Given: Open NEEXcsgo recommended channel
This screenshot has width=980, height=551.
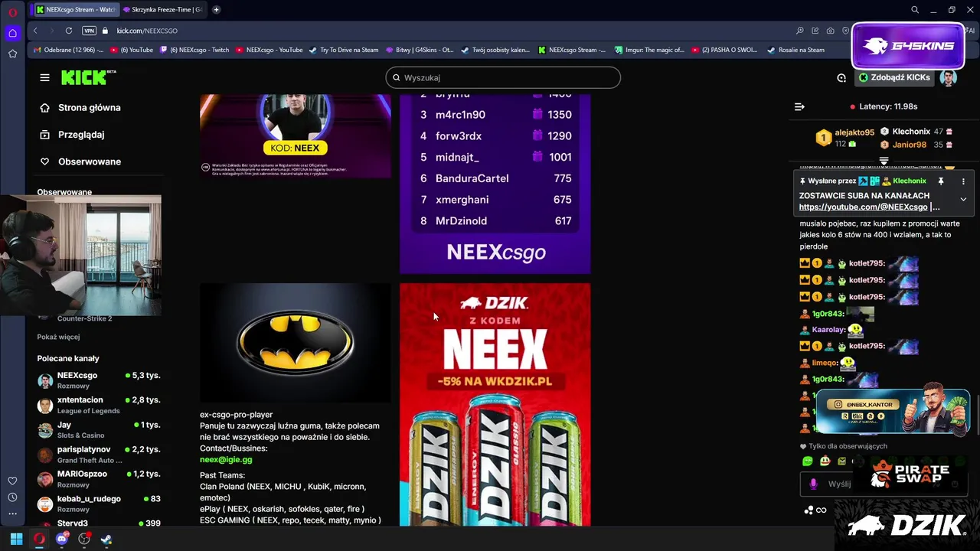Looking at the screenshot, I should click(98, 380).
